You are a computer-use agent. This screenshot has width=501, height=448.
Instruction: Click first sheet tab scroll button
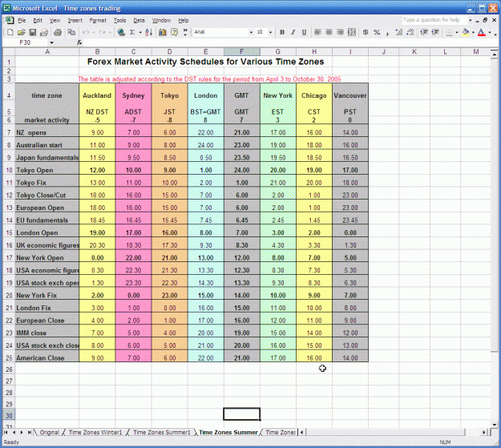[6, 432]
